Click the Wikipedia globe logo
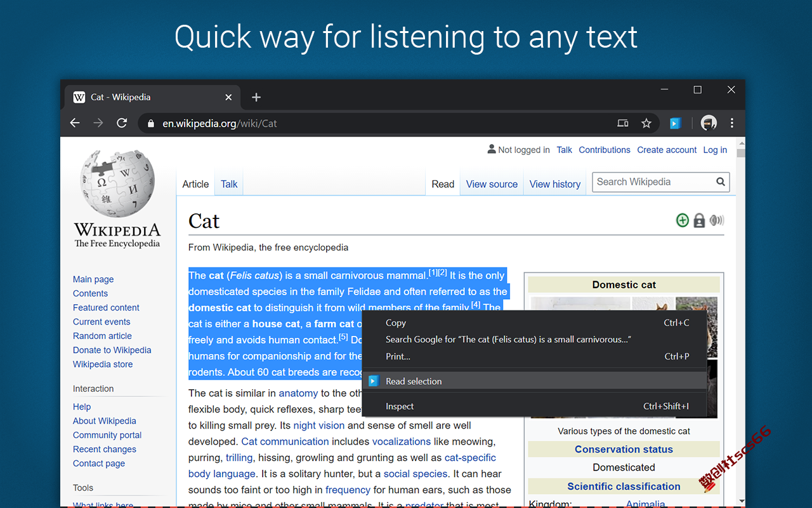 [x=117, y=184]
